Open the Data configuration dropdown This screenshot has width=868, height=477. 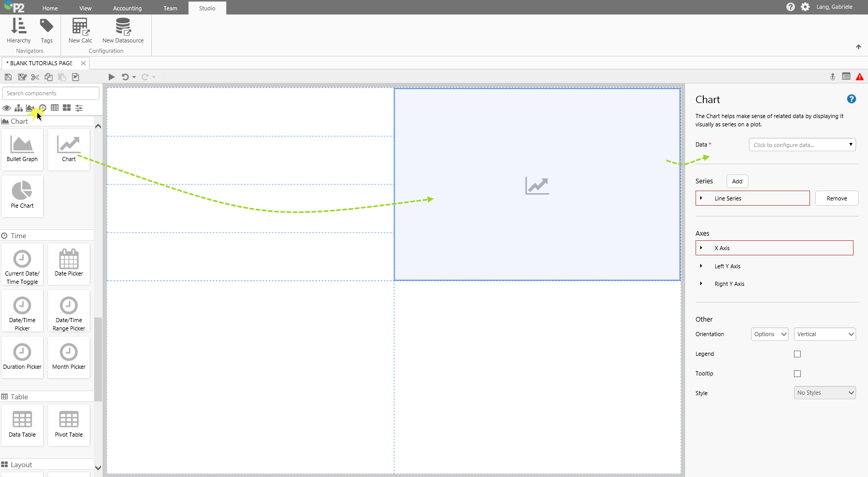click(x=802, y=145)
